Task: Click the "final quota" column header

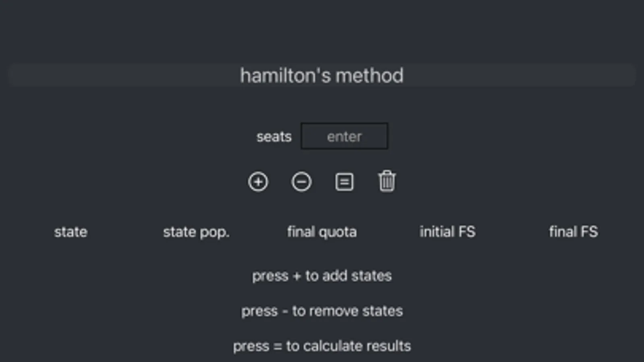Action: (x=322, y=232)
